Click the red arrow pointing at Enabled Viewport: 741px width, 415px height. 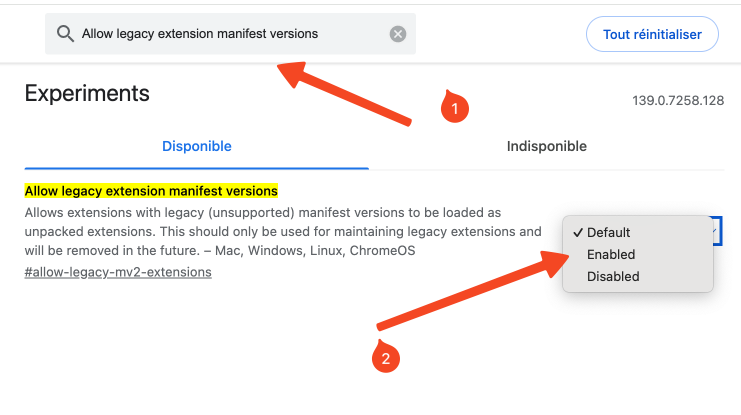click(473, 290)
